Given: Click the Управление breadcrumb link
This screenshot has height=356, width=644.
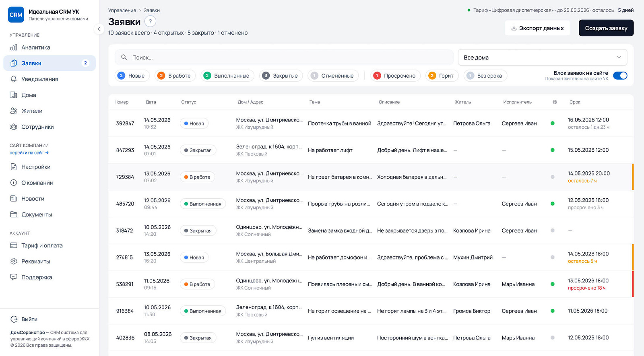Looking at the screenshot, I should click(x=122, y=10).
